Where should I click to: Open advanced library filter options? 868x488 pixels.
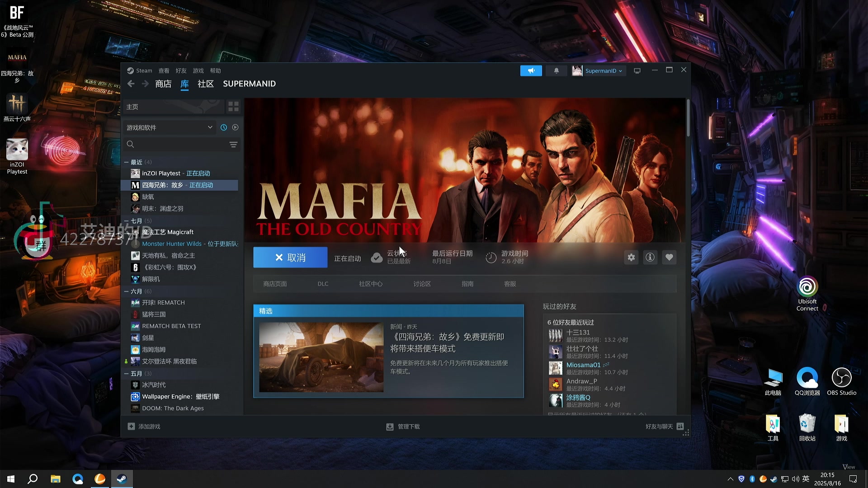click(233, 145)
